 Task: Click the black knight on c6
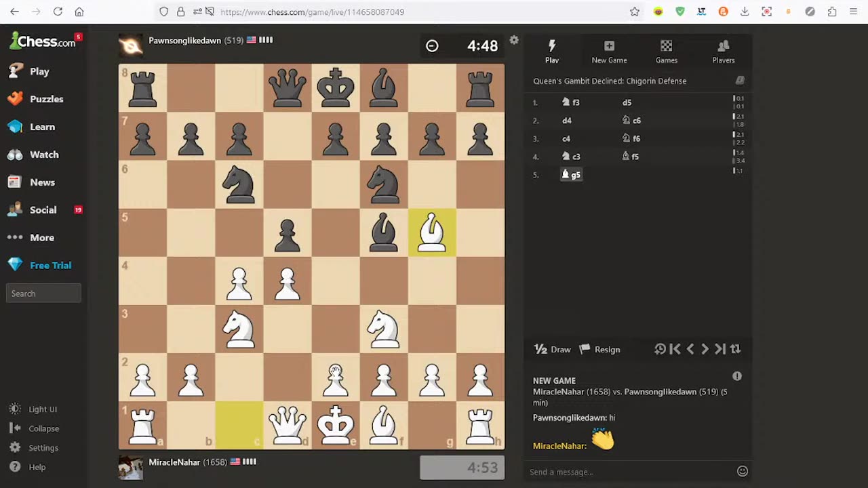point(239,184)
